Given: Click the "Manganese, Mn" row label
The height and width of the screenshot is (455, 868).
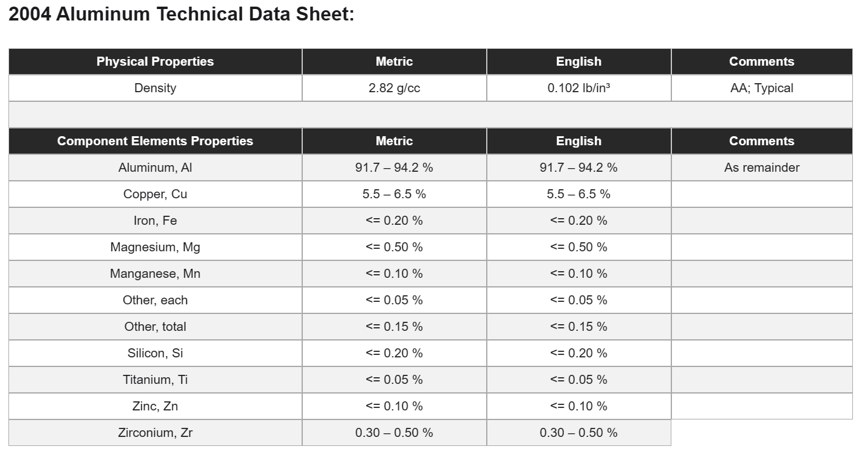Looking at the screenshot, I should (155, 274).
